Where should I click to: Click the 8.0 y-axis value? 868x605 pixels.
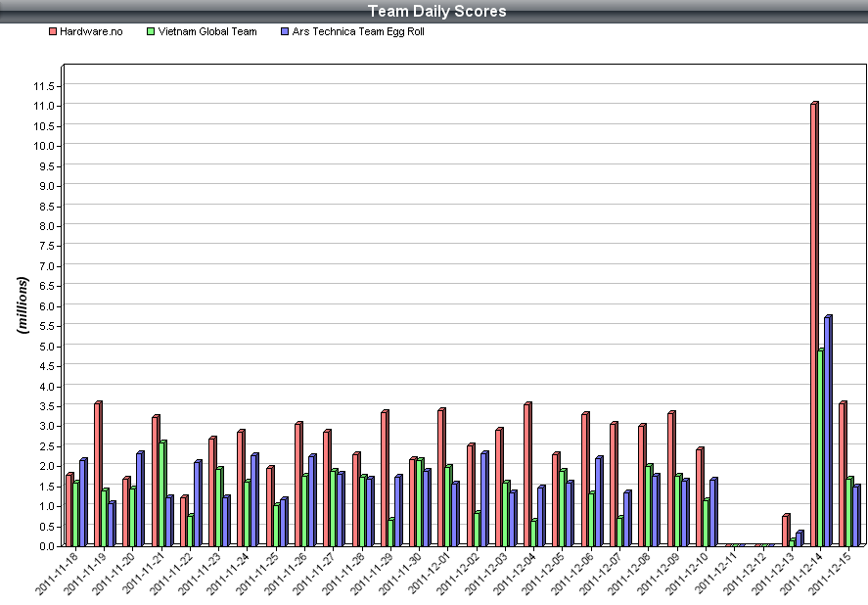coord(47,226)
